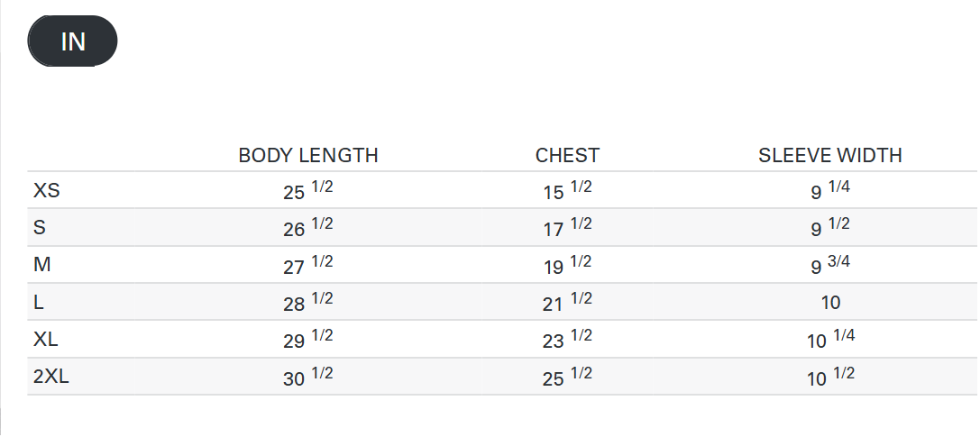Click S chest value 17 1/2
Image resolution: width=980 pixels, height=437 pixels.
[567, 228]
